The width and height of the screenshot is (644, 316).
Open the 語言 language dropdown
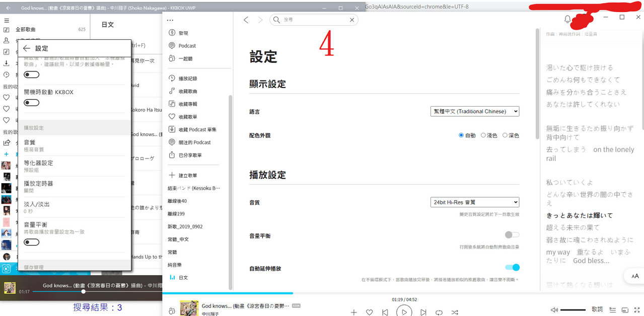[475, 111]
